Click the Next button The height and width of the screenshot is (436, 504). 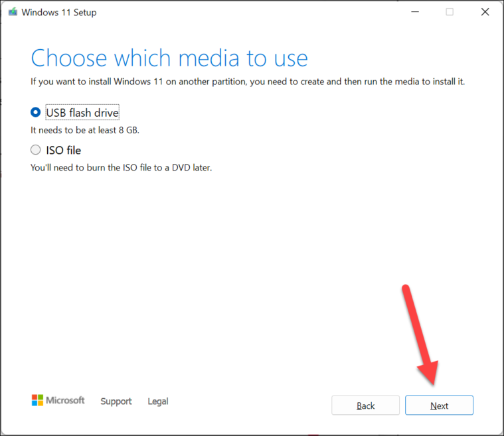pyautogui.click(x=439, y=405)
